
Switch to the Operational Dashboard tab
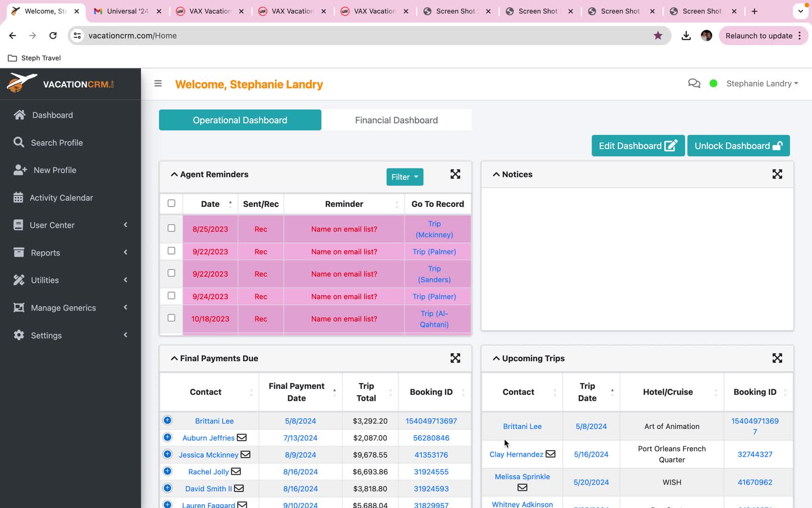click(240, 120)
